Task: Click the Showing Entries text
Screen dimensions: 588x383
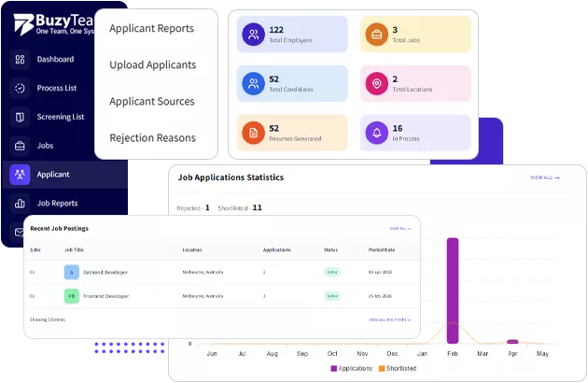Action: pos(48,319)
